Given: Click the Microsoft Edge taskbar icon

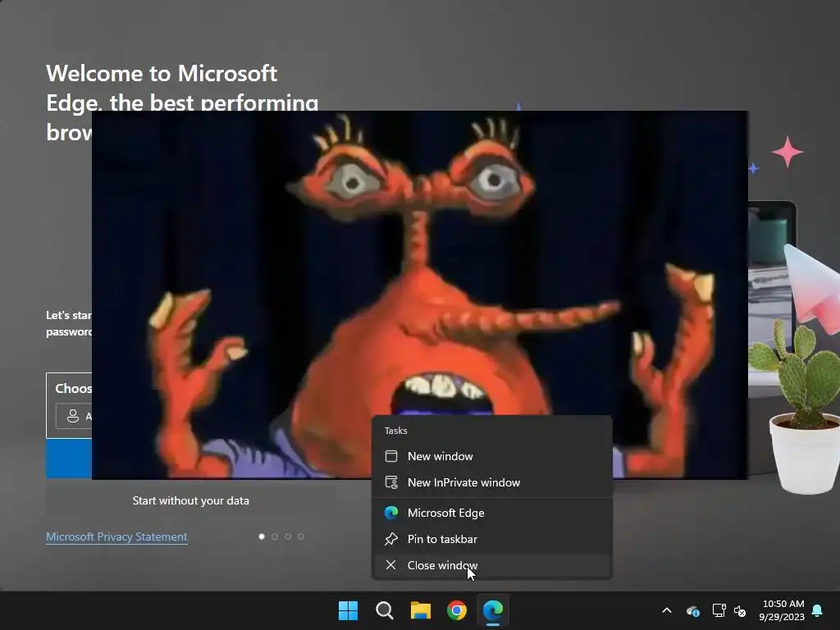Looking at the screenshot, I should click(493, 610).
